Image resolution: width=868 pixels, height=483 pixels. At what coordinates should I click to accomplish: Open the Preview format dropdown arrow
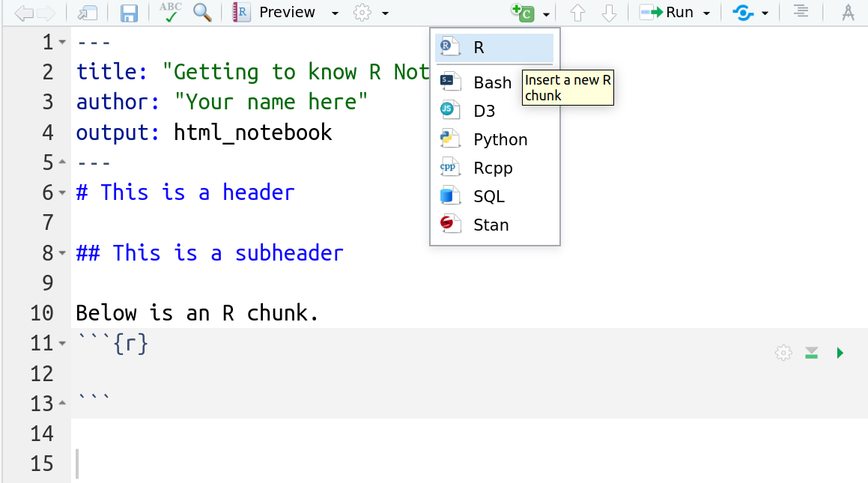pyautogui.click(x=335, y=13)
